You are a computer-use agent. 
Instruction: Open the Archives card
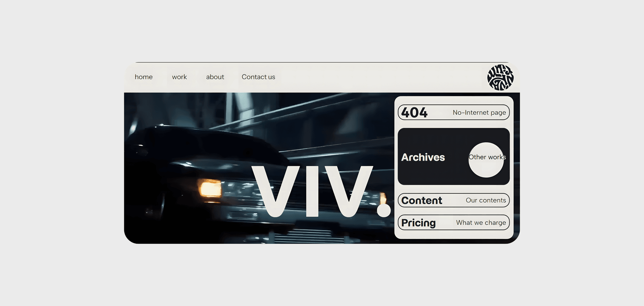[x=454, y=156]
